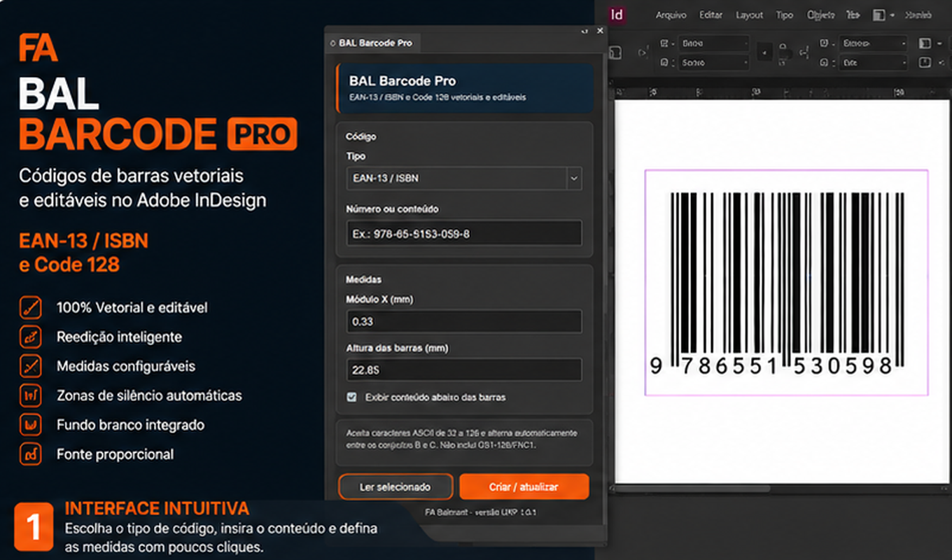Open the upper-left dropdown field in InDesign control bar
This screenshot has width=952, height=560.
(713, 43)
